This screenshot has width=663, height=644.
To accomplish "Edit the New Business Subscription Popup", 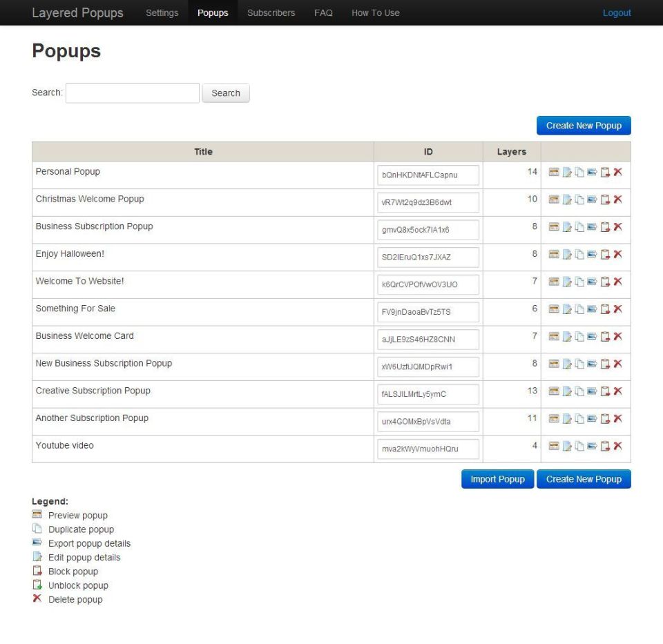I will (x=567, y=364).
